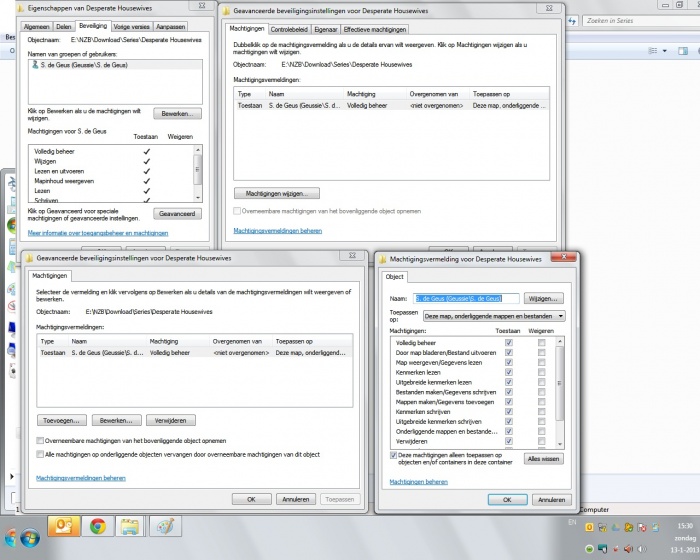This screenshot has width=700, height=560.
Task: Open 'Meer informatie over toegangsbeheer en machtigingen' link
Action: coord(98,233)
